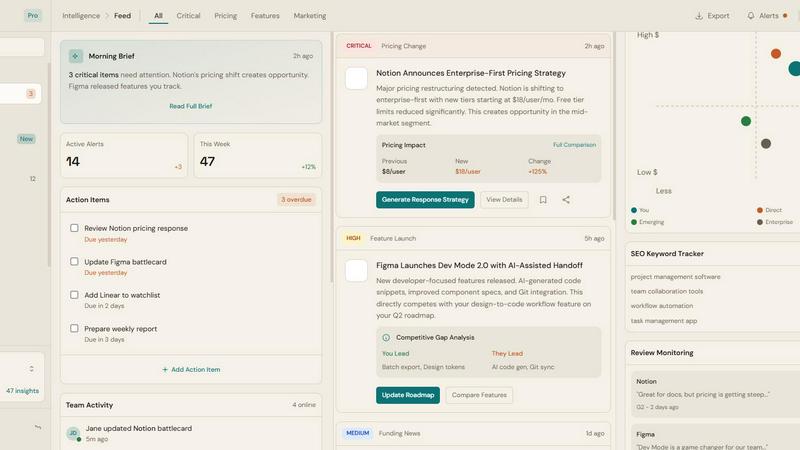Select the project management software keyword
Viewport: 800px width, 450px height.
pyautogui.click(x=675, y=277)
